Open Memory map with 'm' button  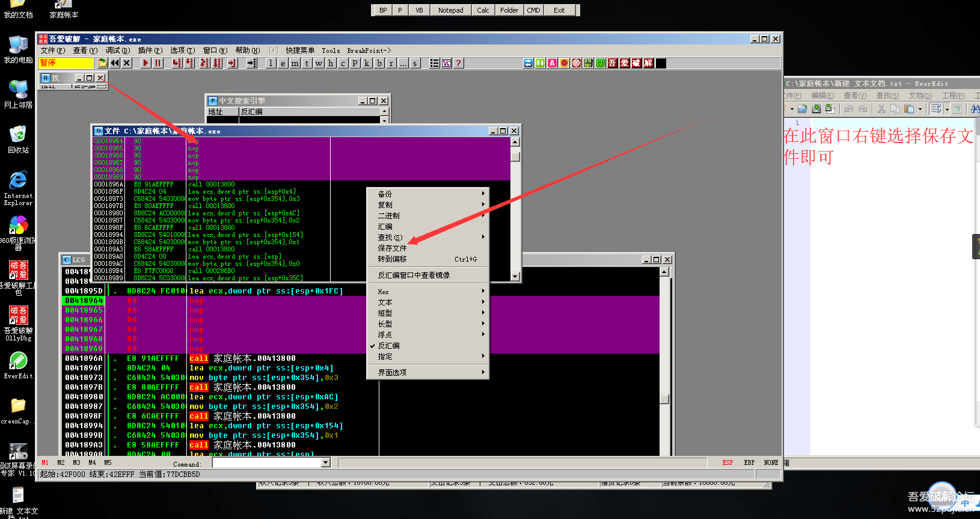click(x=295, y=63)
